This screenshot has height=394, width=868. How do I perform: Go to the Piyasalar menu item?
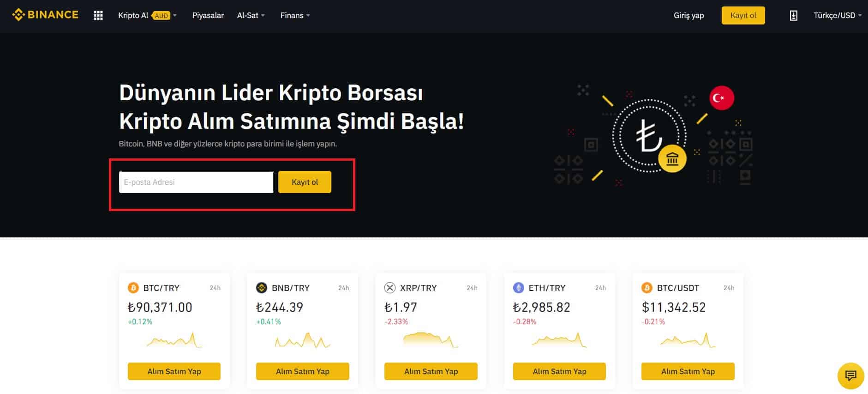pyautogui.click(x=208, y=16)
